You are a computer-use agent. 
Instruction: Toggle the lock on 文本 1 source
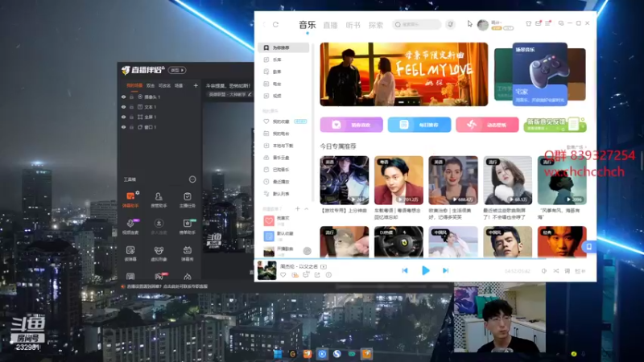[x=132, y=107]
